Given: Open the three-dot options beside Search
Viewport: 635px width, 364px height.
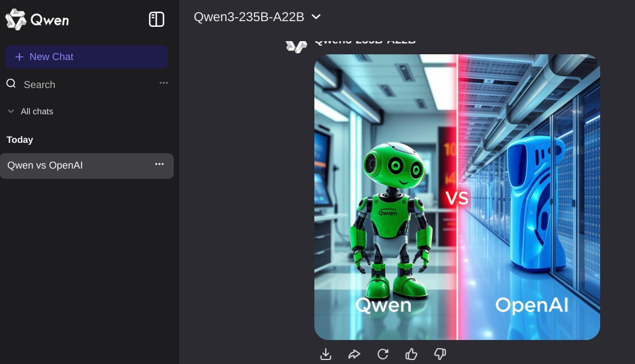Looking at the screenshot, I should click(x=163, y=83).
